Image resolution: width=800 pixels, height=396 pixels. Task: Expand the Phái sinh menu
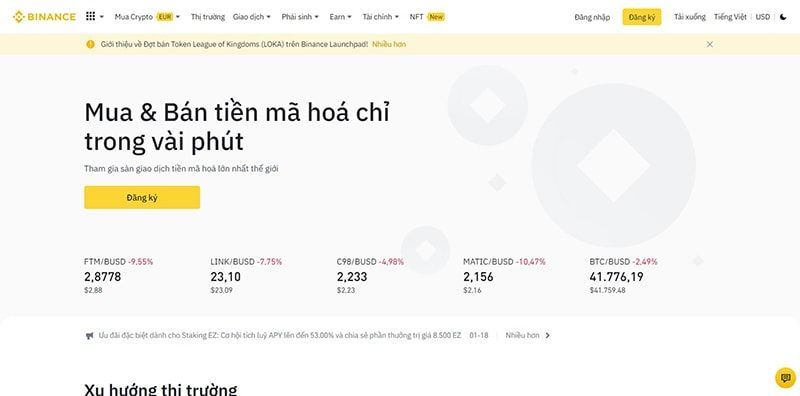pos(300,17)
